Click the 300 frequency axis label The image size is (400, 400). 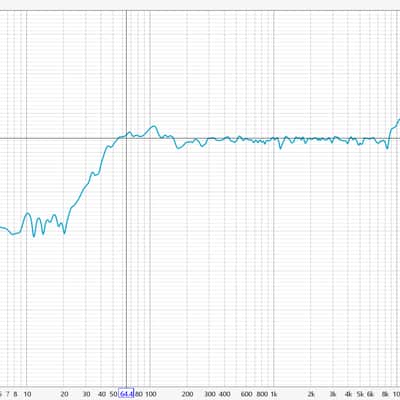tap(210, 394)
